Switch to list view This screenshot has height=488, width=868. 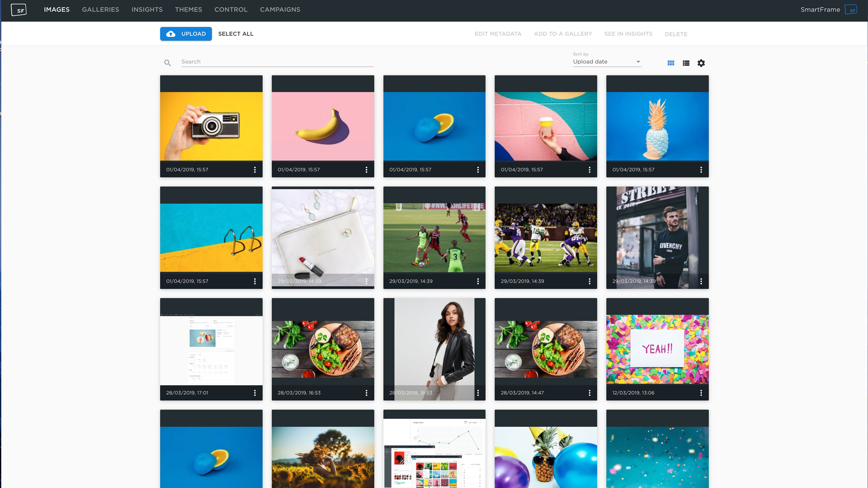686,63
